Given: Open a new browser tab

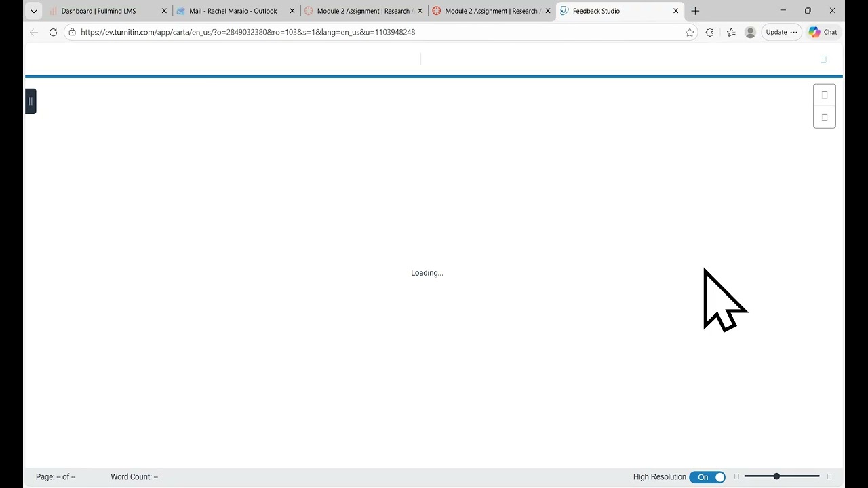Looking at the screenshot, I should (695, 11).
